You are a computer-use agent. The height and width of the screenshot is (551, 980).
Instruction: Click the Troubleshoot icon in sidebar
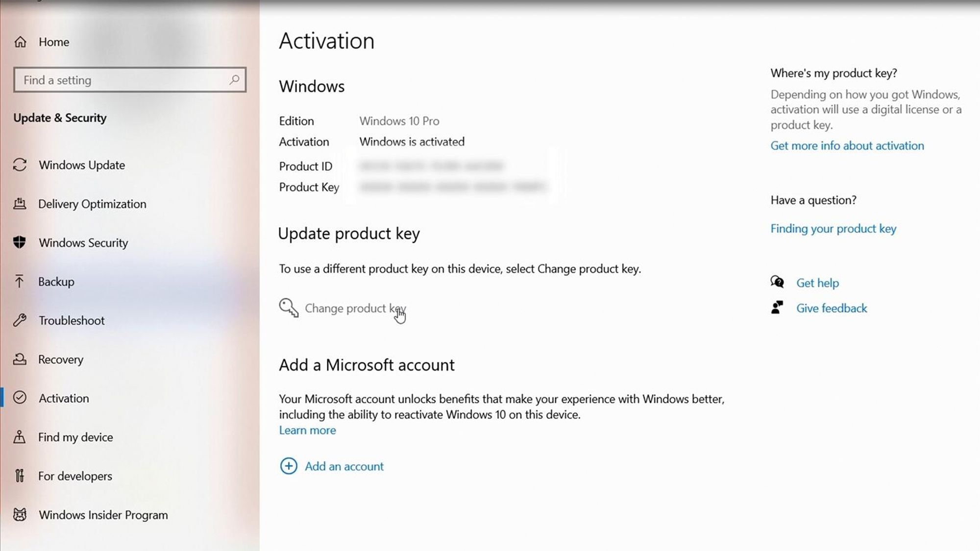[x=20, y=320]
